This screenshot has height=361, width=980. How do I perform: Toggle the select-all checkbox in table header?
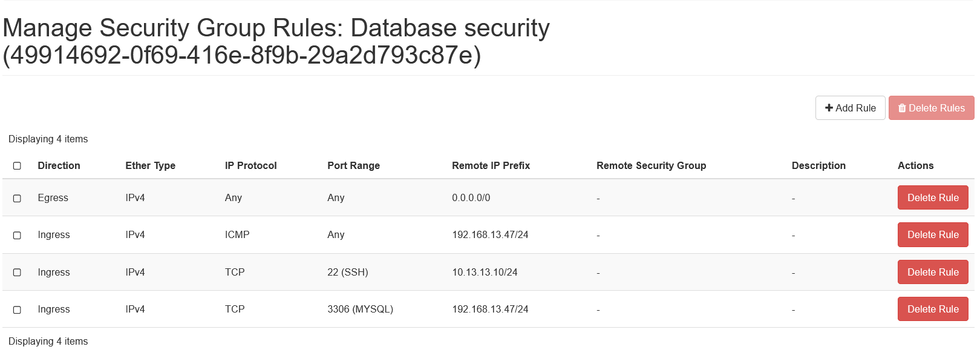click(x=17, y=166)
